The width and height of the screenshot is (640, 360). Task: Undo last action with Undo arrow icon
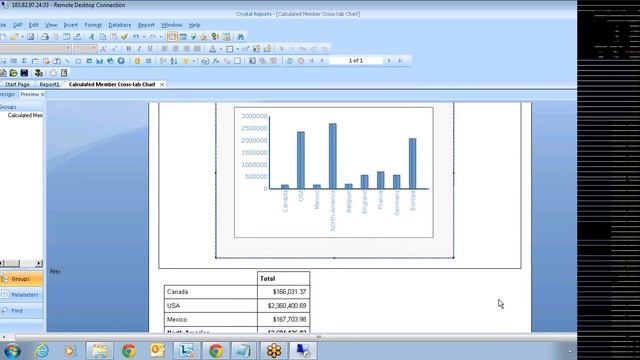click(x=136, y=37)
